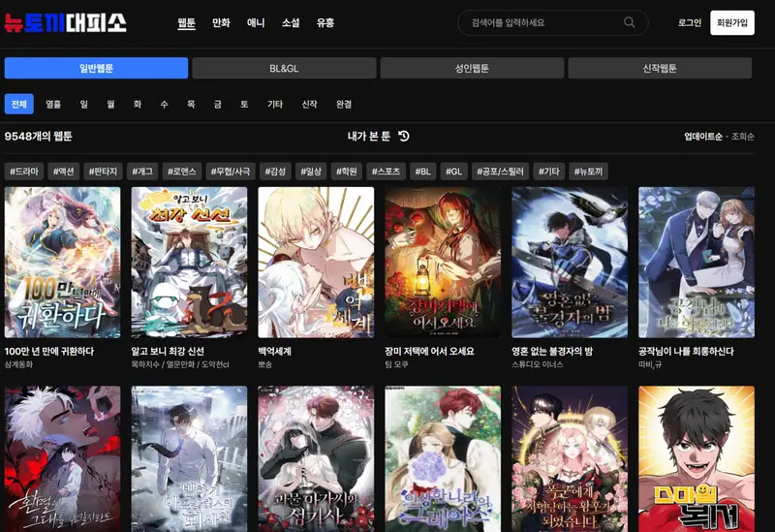Image resolution: width=775 pixels, height=532 pixels.
Task: Click the #공포/스릴러 tag
Action: (x=500, y=172)
